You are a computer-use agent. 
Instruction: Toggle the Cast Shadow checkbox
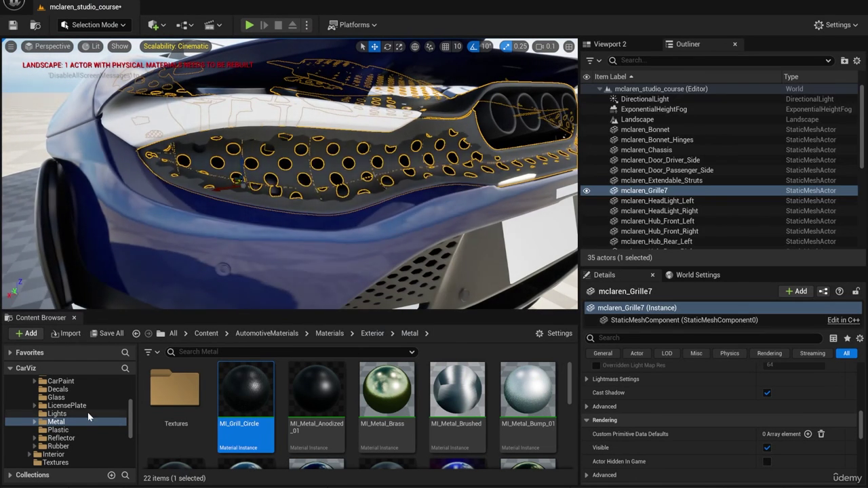click(x=767, y=393)
